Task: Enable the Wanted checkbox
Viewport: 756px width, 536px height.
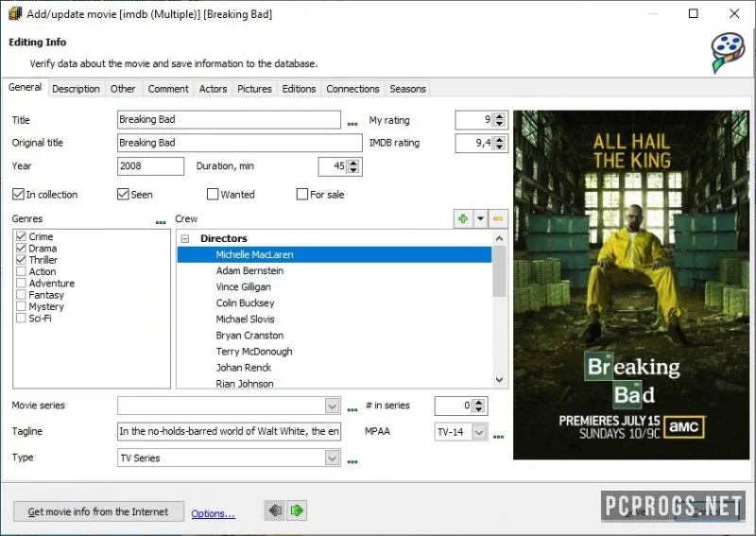Action: tap(212, 194)
